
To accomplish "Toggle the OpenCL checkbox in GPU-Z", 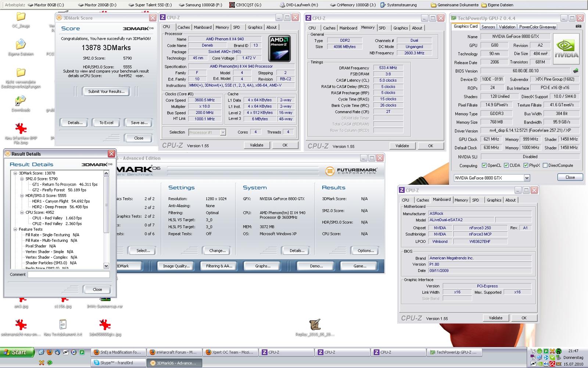I will [x=484, y=166].
